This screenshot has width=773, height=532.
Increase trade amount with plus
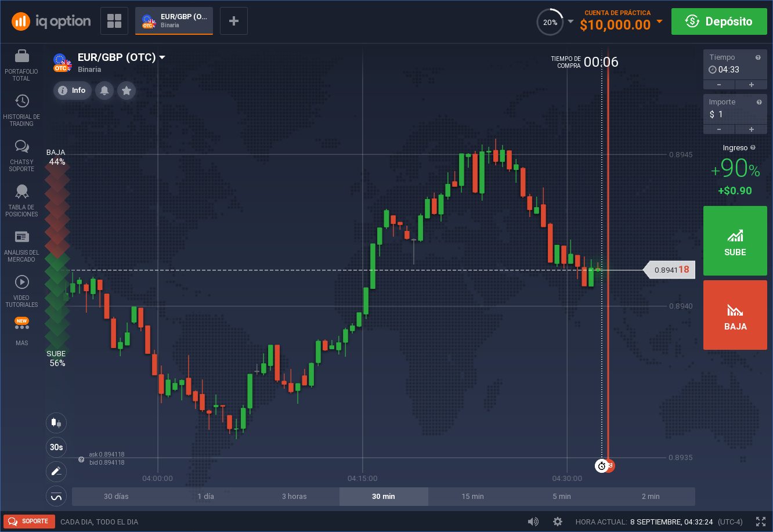751,129
